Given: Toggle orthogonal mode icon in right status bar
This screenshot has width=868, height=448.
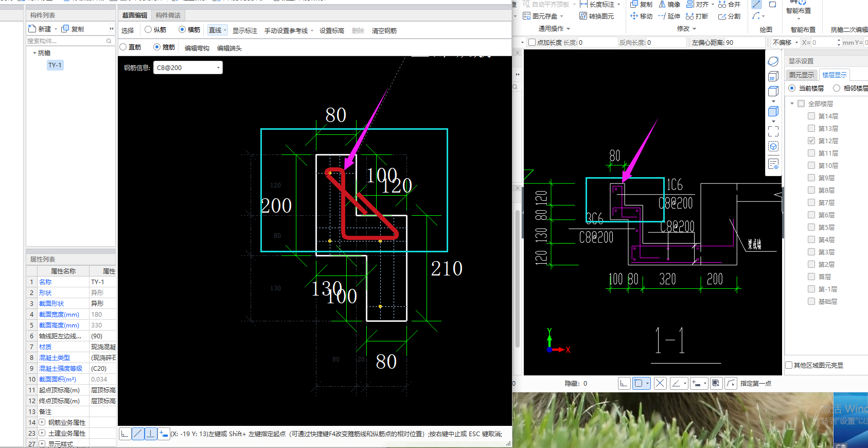Looking at the screenshot, I should [624, 383].
